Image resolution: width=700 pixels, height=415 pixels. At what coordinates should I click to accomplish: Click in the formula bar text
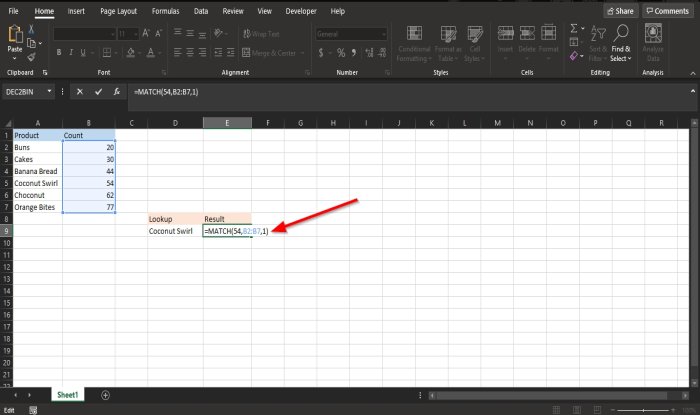166,92
